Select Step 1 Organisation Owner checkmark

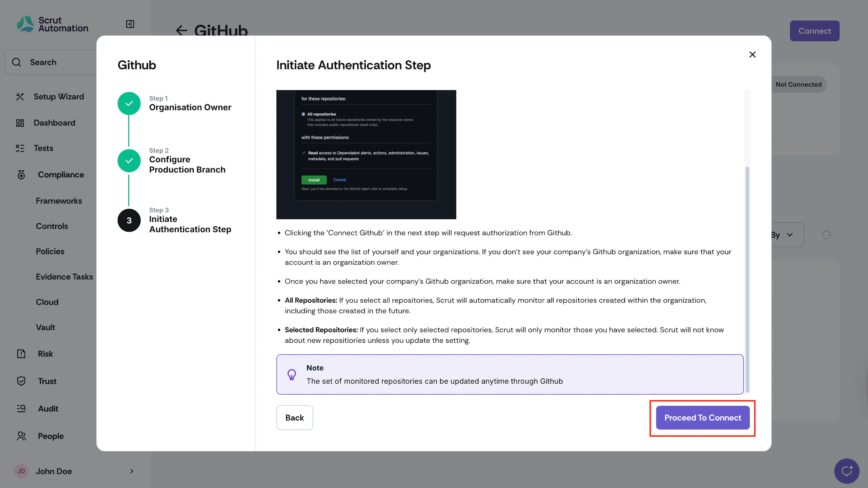[129, 103]
